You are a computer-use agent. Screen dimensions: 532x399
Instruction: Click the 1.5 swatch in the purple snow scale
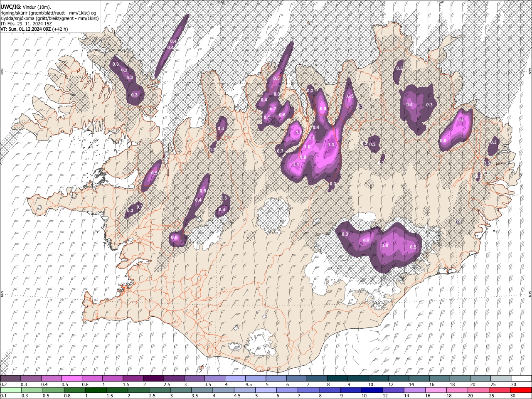click(x=133, y=379)
